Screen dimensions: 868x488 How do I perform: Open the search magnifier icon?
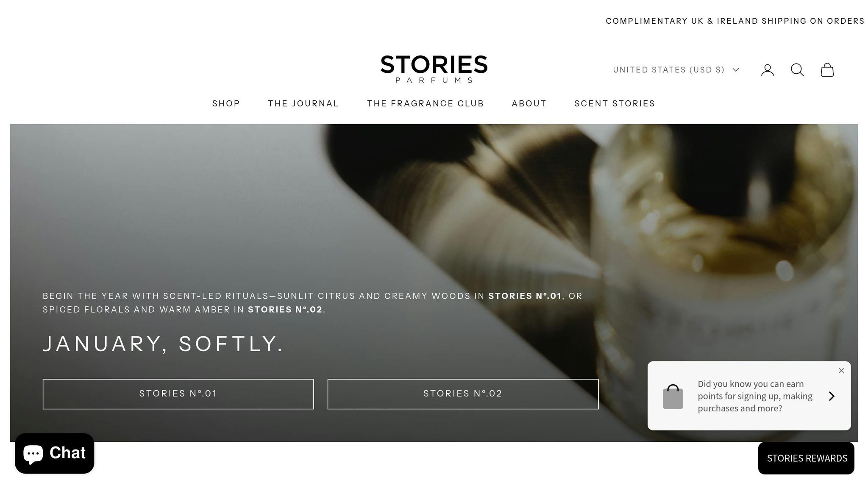pyautogui.click(x=797, y=70)
